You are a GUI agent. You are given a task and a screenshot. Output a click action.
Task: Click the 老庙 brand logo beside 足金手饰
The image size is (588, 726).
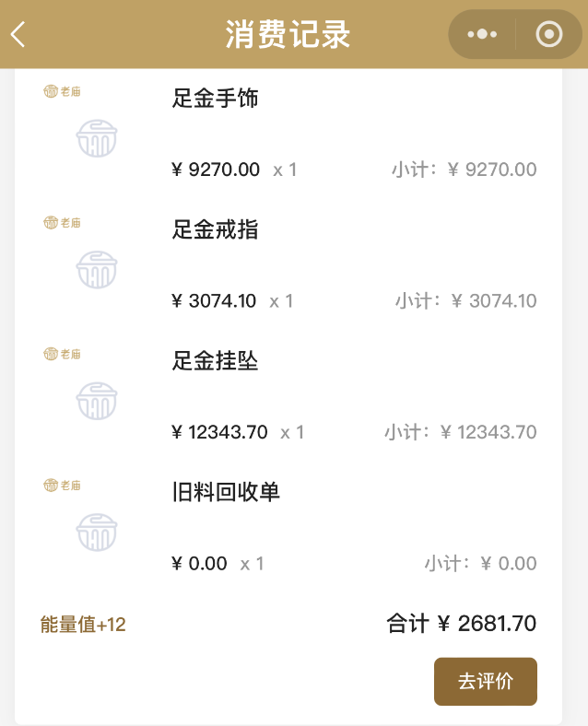pos(63,91)
